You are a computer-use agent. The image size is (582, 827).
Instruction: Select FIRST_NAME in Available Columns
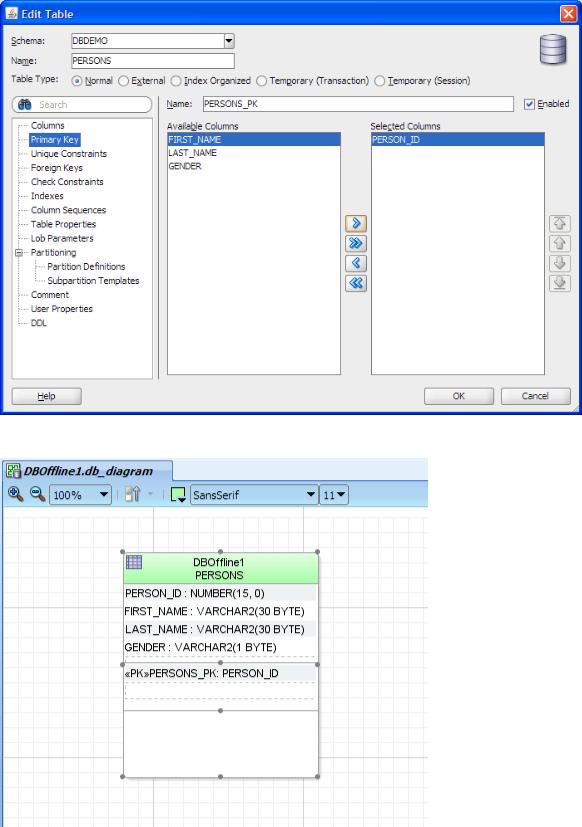[254, 140]
